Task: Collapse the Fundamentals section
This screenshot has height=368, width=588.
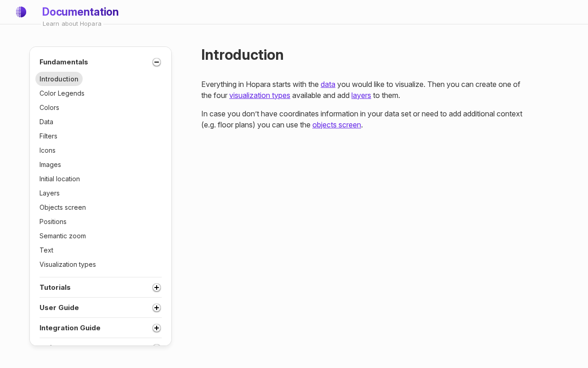Action: click(x=157, y=62)
